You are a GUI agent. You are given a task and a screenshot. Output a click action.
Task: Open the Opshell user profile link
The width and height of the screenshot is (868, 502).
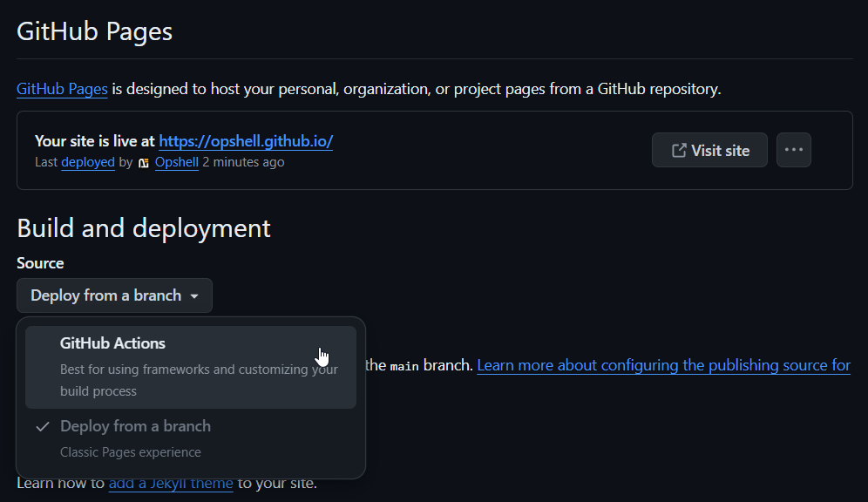pyautogui.click(x=177, y=162)
